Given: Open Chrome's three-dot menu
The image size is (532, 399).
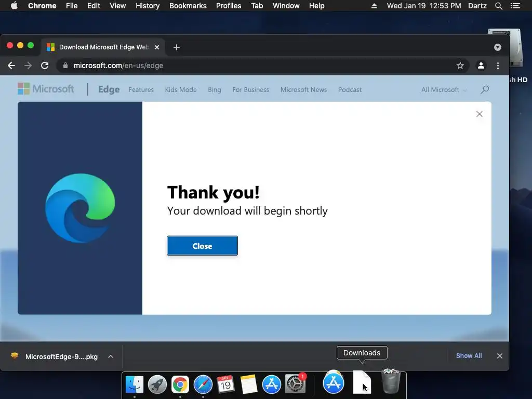Looking at the screenshot, I should 498,65.
